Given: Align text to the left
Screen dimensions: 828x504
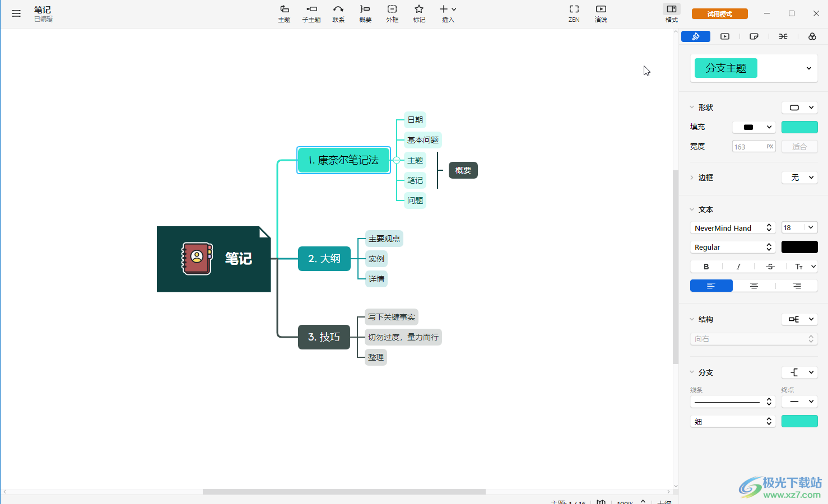Looking at the screenshot, I should (x=711, y=286).
